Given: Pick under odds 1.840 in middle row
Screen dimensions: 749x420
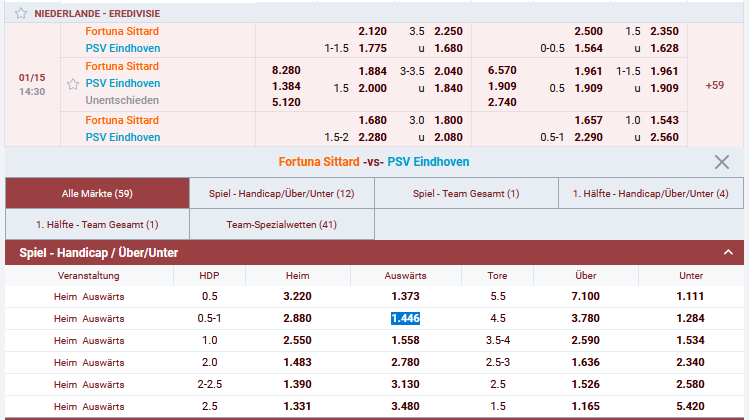Looking at the screenshot, I should [448, 88].
